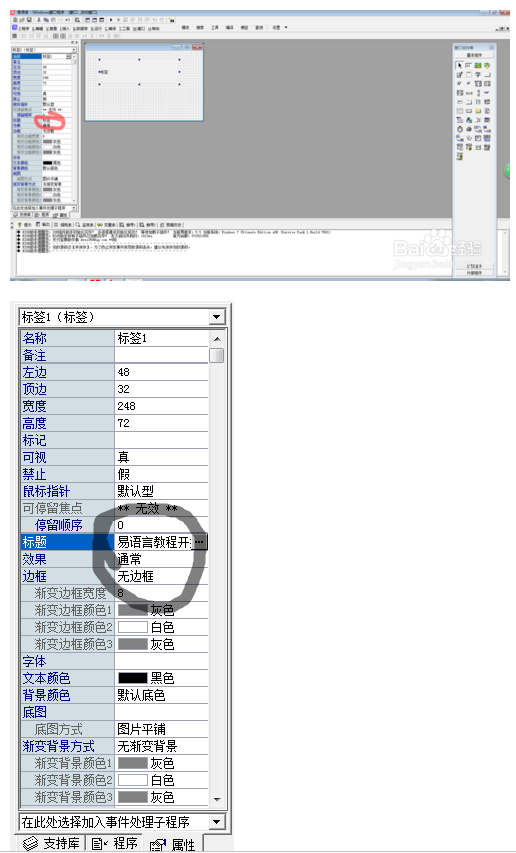Click the 标记 property label
Viewport: 516px width, 853px height.
[34, 440]
